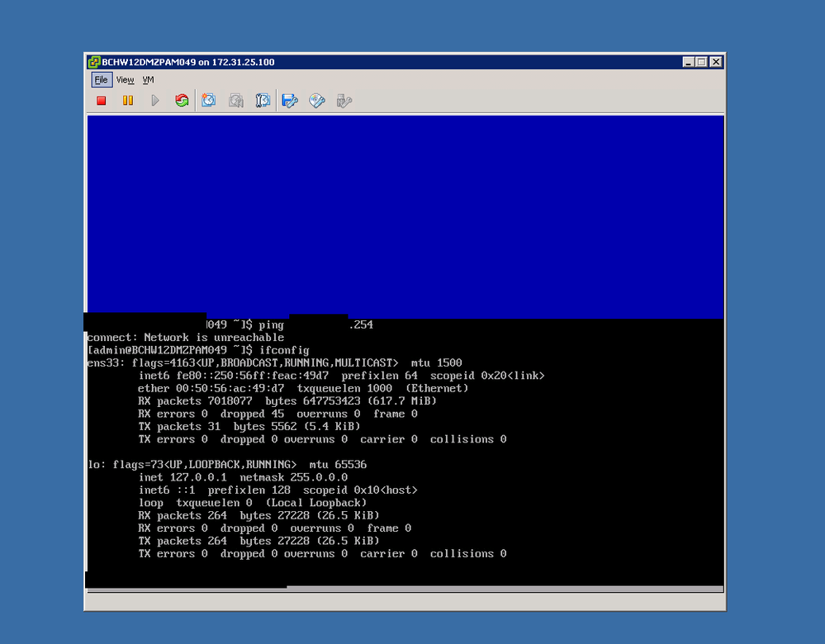Click the vSphere icon in title bar

[x=93, y=62]
